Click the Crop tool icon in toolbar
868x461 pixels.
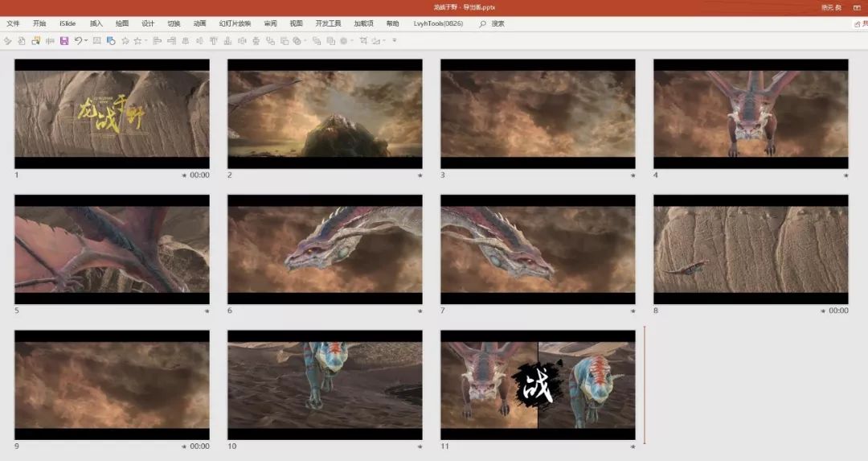[363, 41]
